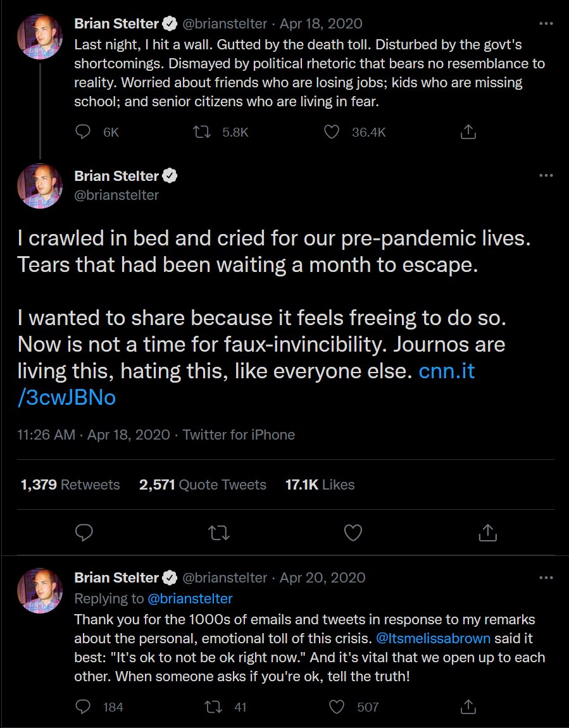Retweet the first tweet with 5.8K retweets
This screenshot has height=728, width=569.
click(x=202, y=132)
